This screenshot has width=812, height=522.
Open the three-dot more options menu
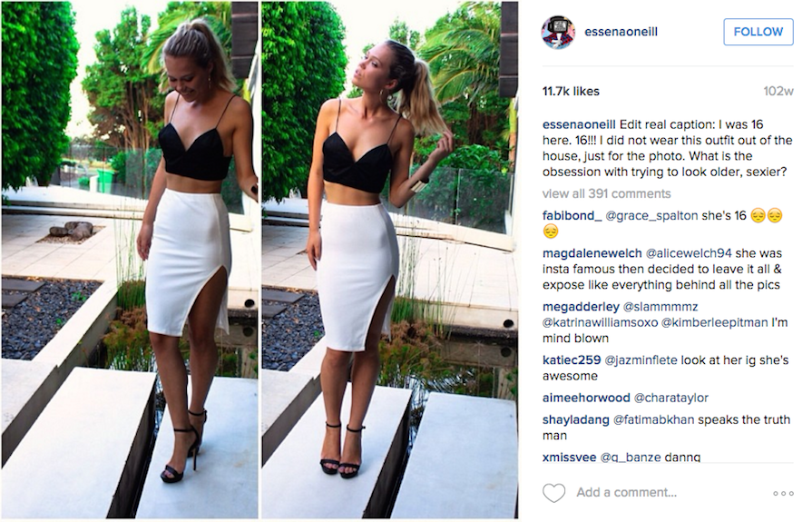click(x=783, y=493)
